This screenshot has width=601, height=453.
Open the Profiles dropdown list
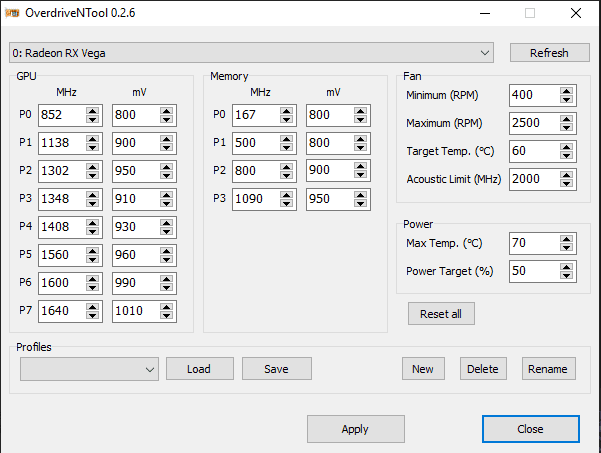tap(89, 369)
